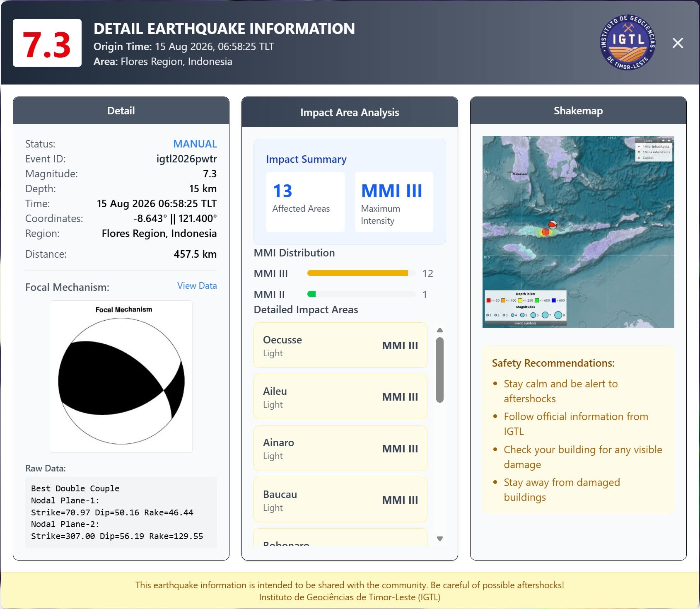
Task: Click the 'Flores Region, Indonesia' region value
Action: [159, 233]
